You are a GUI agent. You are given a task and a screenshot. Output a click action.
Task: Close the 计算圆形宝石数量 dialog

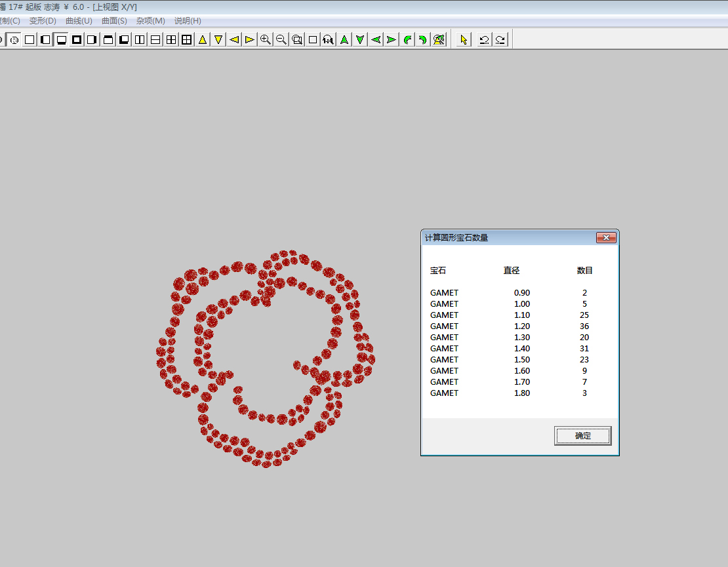click(605, 237)
